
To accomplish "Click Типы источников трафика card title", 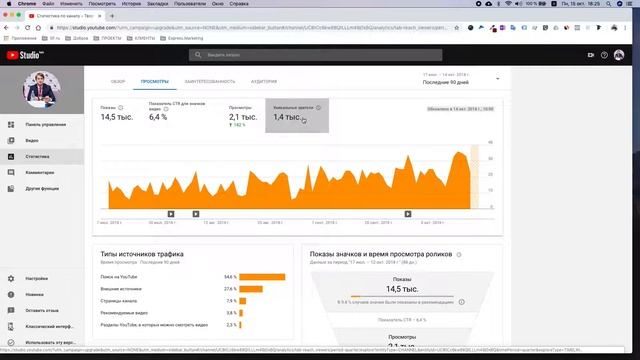I will point(142,254).
